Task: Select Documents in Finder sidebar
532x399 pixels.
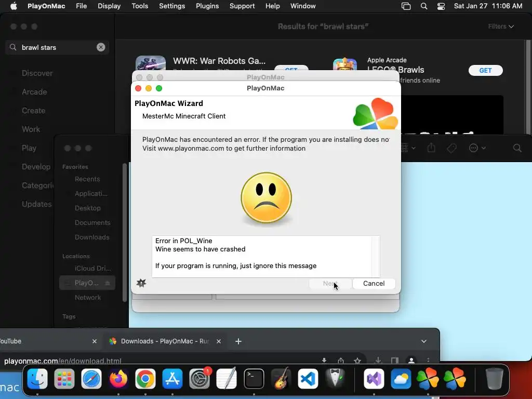Action: 92,222
